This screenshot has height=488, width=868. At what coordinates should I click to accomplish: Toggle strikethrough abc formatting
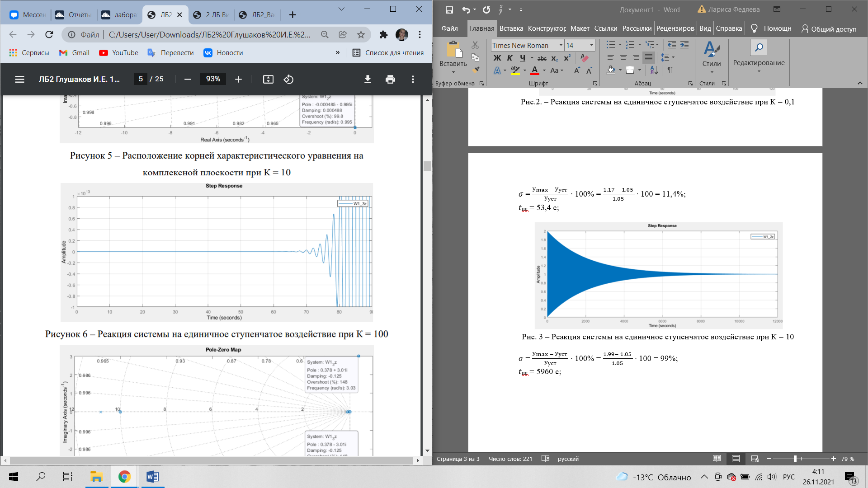click(x=542, y=58)
